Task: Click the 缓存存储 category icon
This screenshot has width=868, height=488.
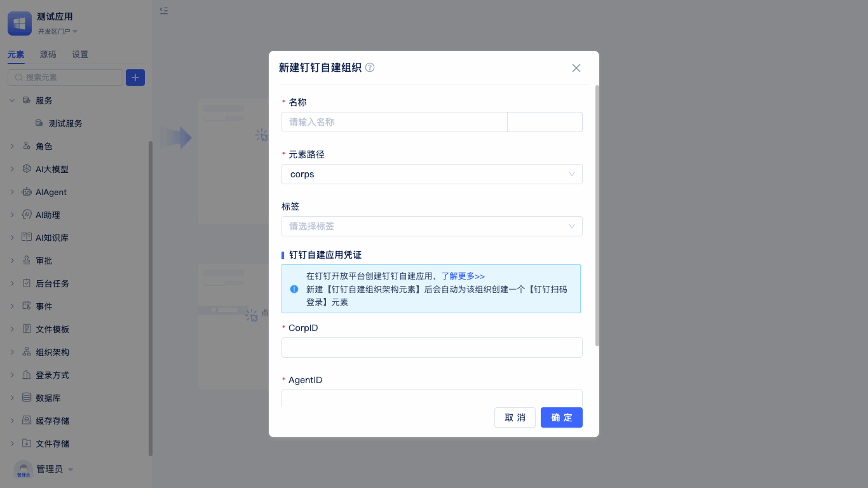Action: click(x=27, y=421)
